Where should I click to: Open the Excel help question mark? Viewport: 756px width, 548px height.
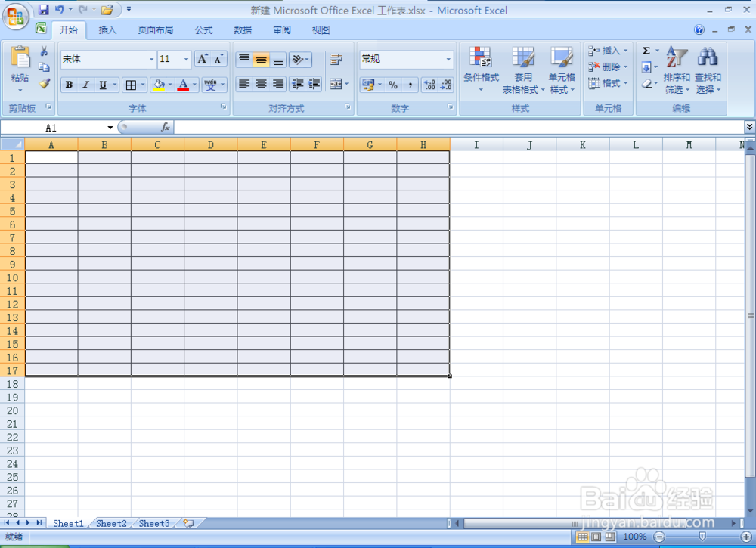coord(699,30)
